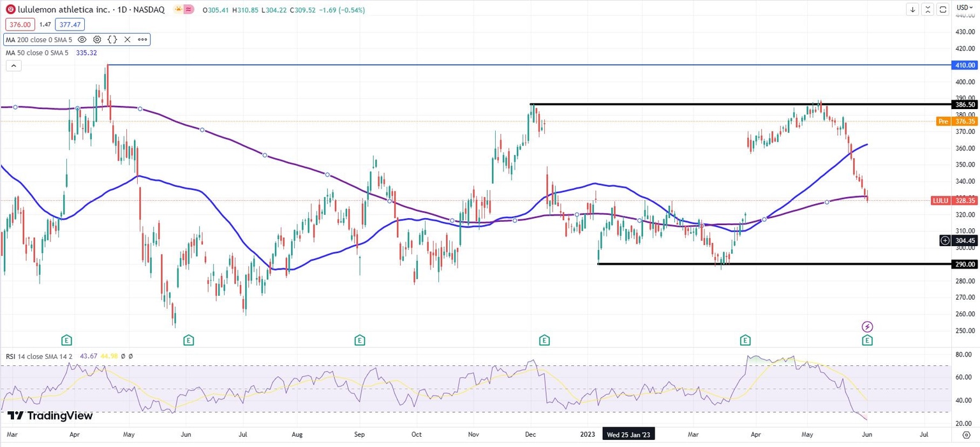Click the purple lightning event marker
This screenshot has height=447, width=980.
(x=867, y=326)
